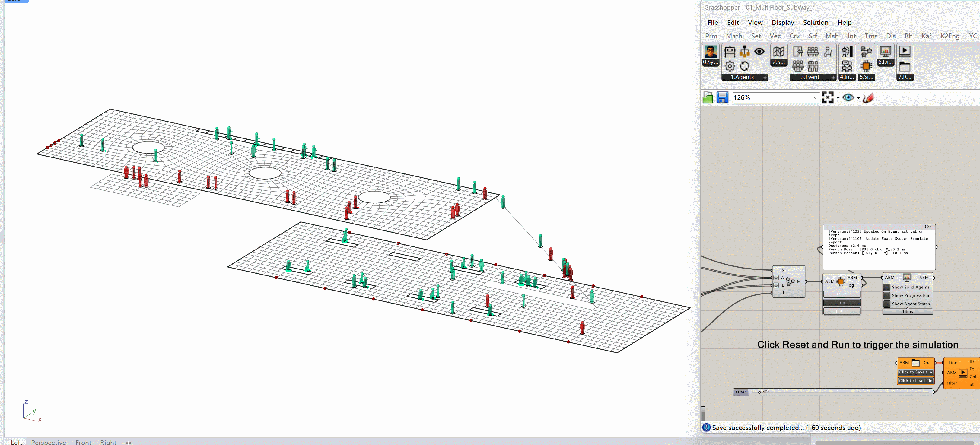This screenshot has width=980, height=445.
Task: Open the Zoom Extents dropdown arrow
Action: pos(838,98)
